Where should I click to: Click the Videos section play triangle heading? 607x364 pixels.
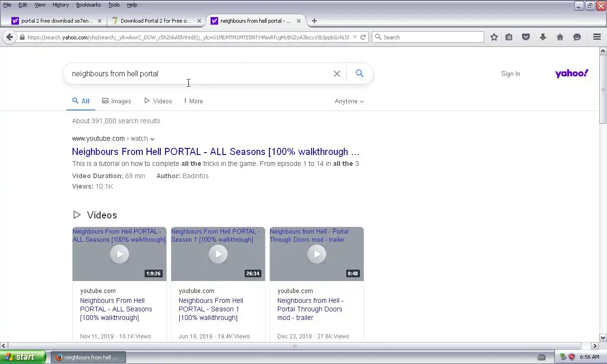(77, 215)
